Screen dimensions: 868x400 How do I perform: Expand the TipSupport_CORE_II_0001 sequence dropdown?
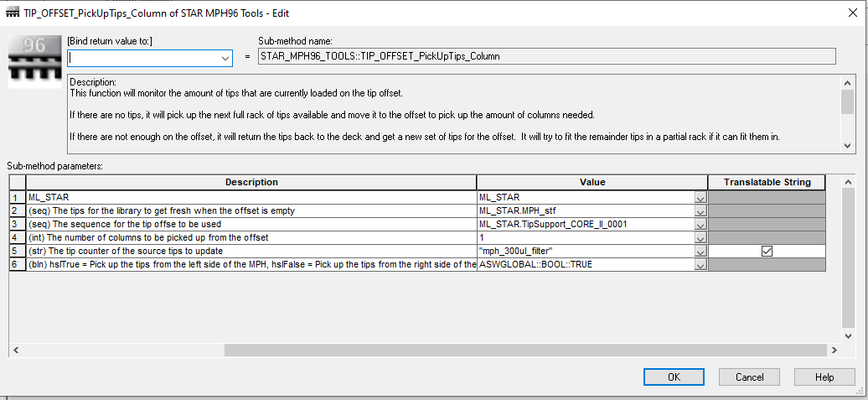pos(700,224)
